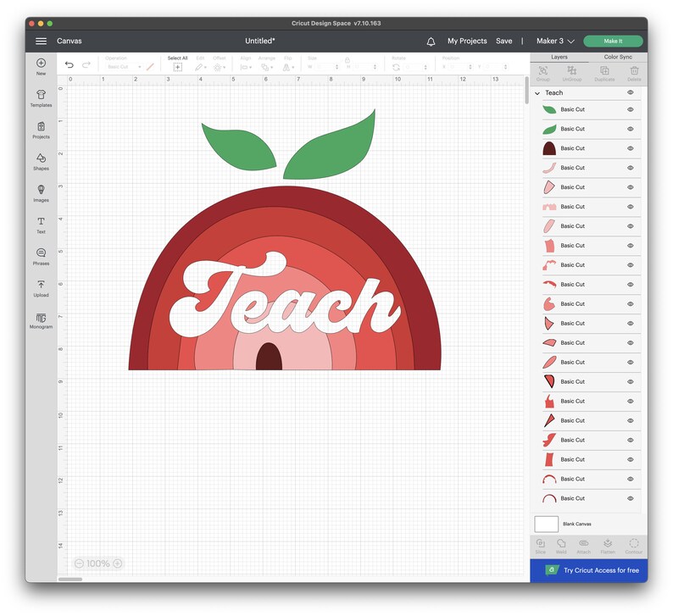Screen dimensions: 673x616
Task: Open the Flip dropdown
Action: click(288, 67)
